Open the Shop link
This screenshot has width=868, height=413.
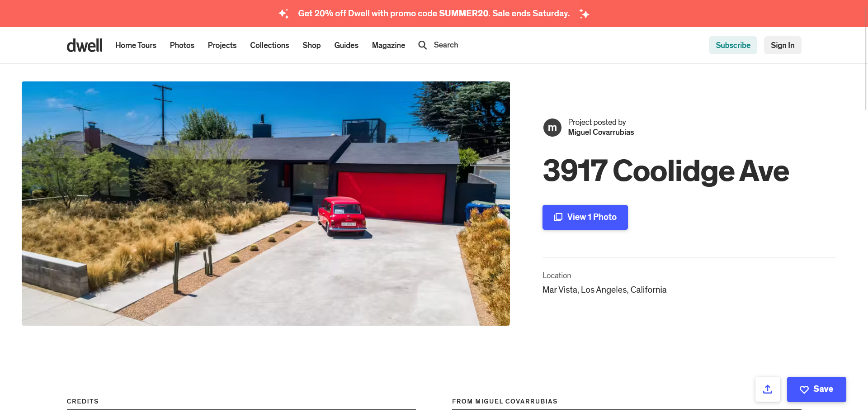tap(311, 45)
